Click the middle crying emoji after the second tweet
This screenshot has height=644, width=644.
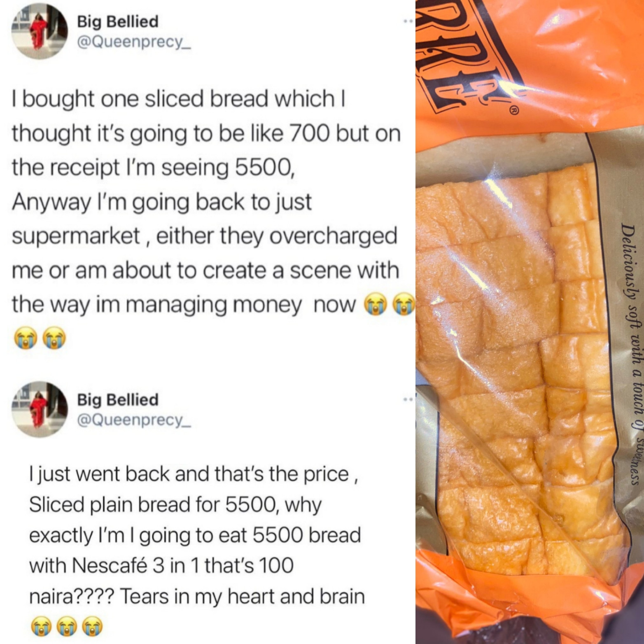point(67,627)
